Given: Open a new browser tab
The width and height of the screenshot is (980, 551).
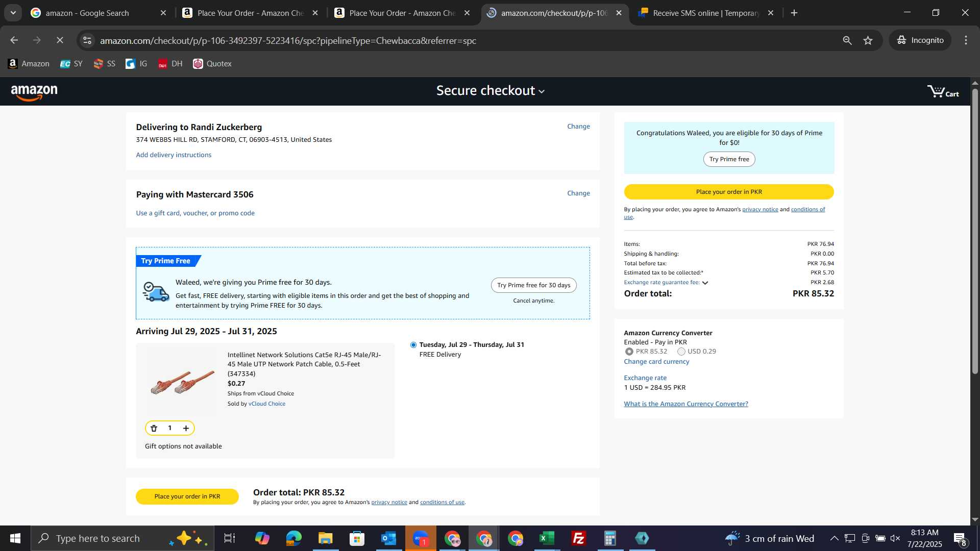Looking at the screenshot, I should [x=794, y=13].
